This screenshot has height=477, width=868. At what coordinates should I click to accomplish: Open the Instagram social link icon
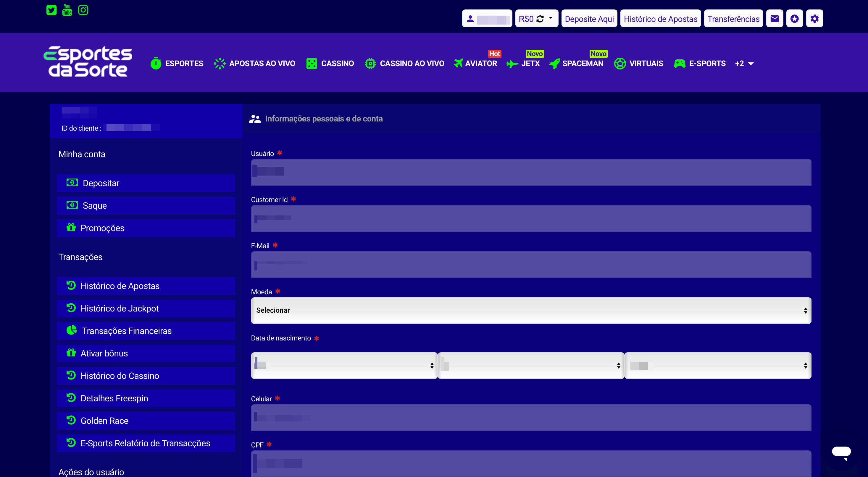click(83, 10)
